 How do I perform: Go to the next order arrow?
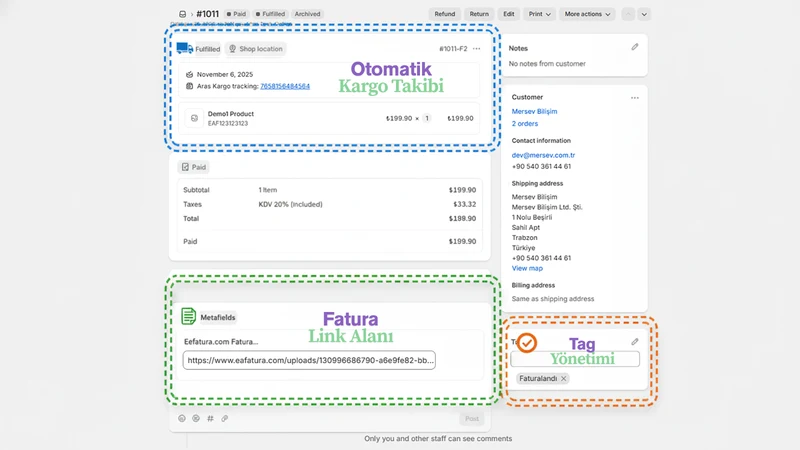(x=644, y=14)
